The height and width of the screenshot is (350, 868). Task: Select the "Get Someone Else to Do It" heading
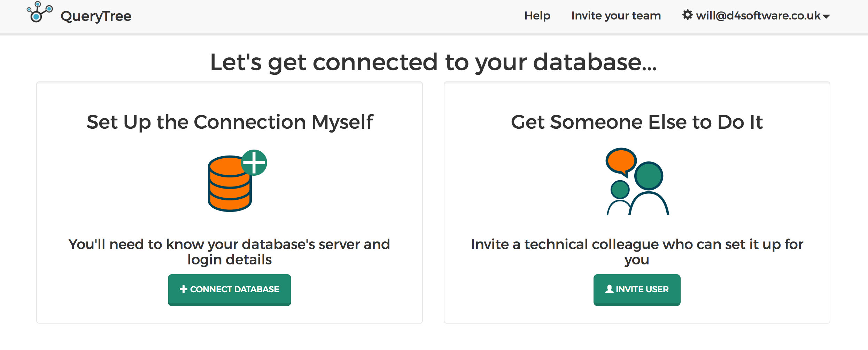coord(637,122)
